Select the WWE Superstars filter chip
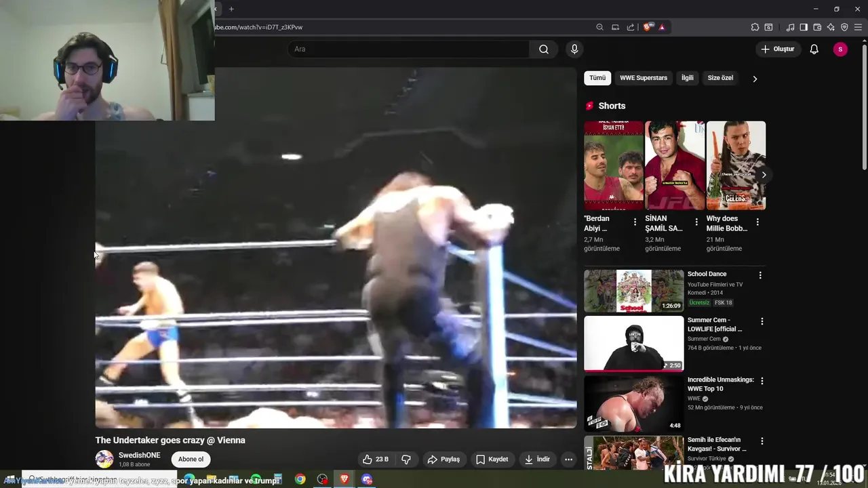868x488 pixels. (x=644, y=78)
